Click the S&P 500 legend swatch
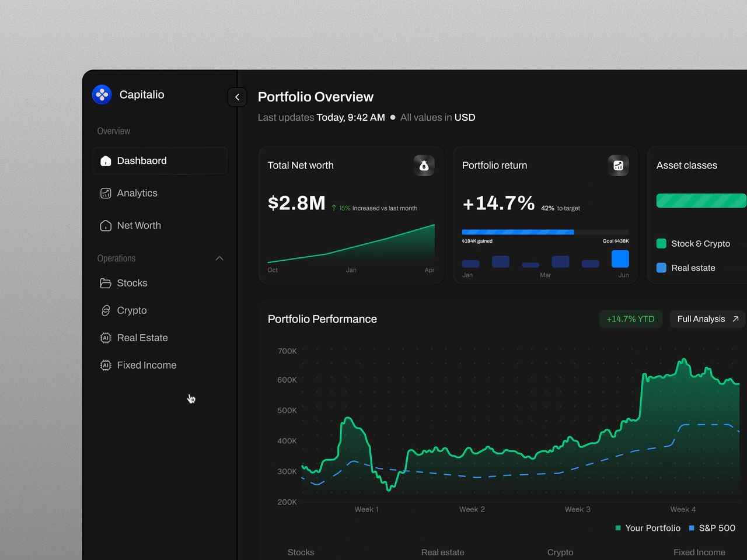747x560 pixels. [692, 528]
